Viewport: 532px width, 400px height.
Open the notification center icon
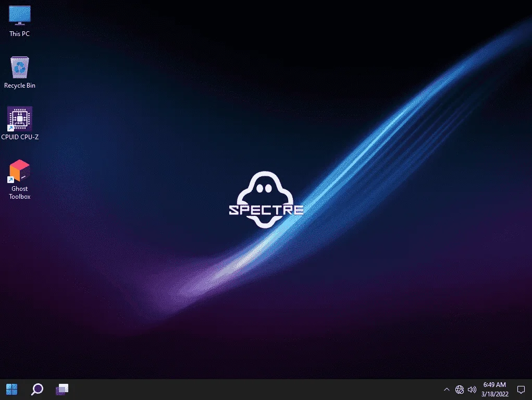tap(521, 390)
